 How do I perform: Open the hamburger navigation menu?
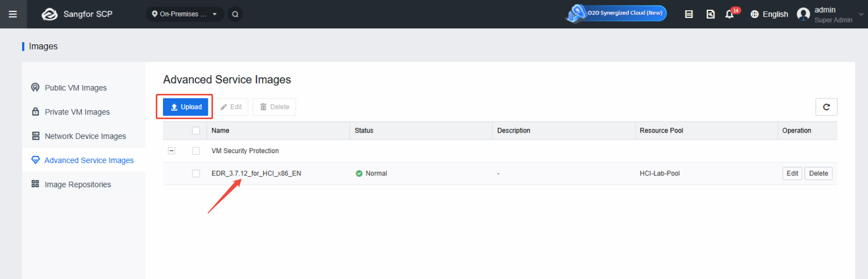point(13,14)
